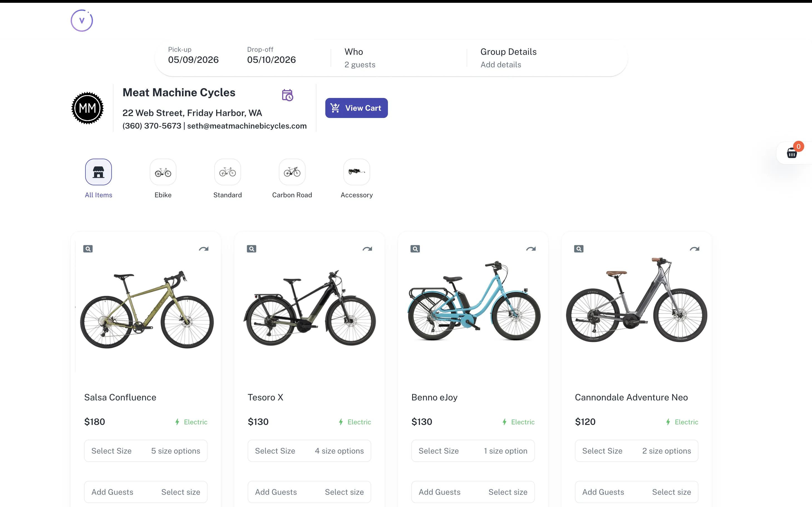Click the Standard bike category icon
The image size is (812, 507).
(x=227, y=172)
